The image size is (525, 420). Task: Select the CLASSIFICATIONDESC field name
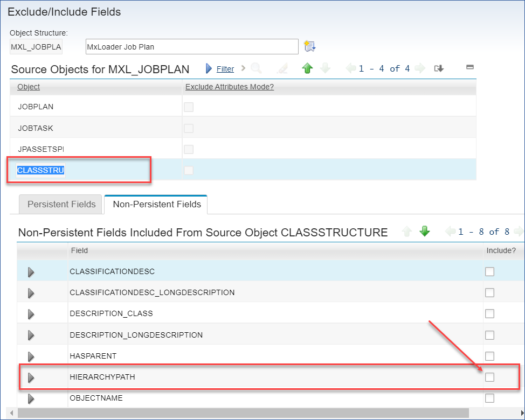click(112, 271)
